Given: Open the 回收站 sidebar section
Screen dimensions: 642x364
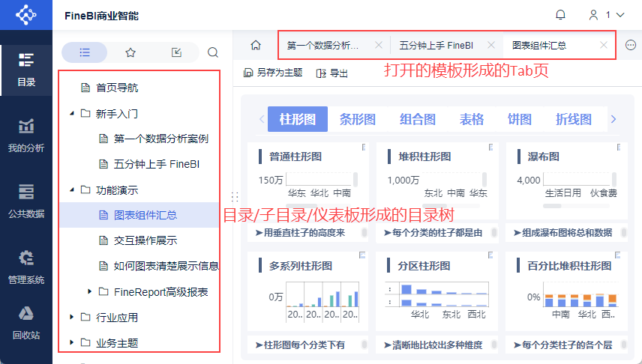Looking at the screenshot, I should click(26, 323).
